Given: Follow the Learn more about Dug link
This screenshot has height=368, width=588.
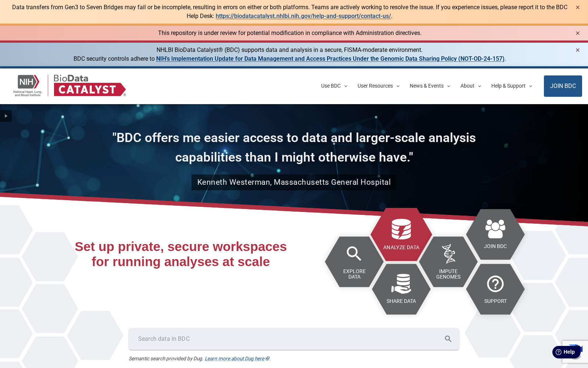Looking at the screenshot, I should point(237,359).
